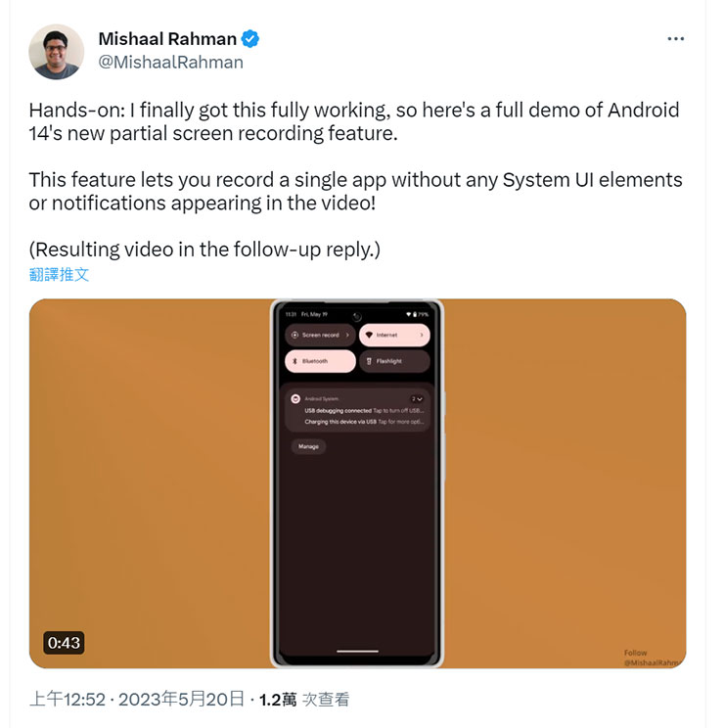
Task: Click the Bluetooth symbol icon
Action: click(294, 361)
